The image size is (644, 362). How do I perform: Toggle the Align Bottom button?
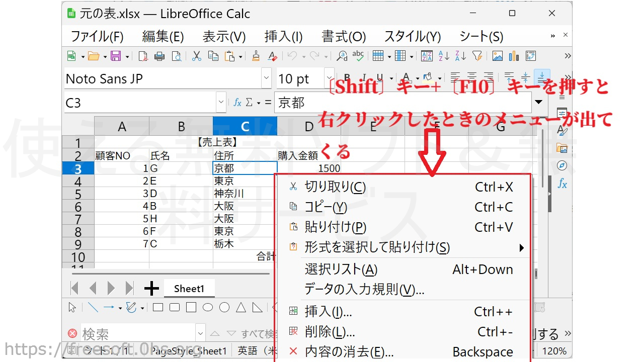(x=541, y=78)
